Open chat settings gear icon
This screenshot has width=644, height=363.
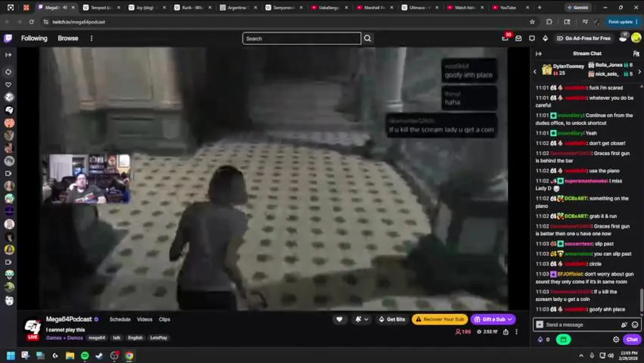(x=616, y=340)
